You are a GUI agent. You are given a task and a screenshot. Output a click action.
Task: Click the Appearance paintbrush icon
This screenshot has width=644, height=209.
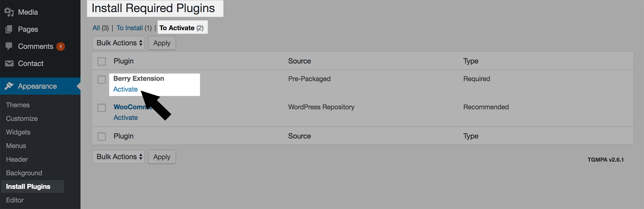(x=9, y=86)
